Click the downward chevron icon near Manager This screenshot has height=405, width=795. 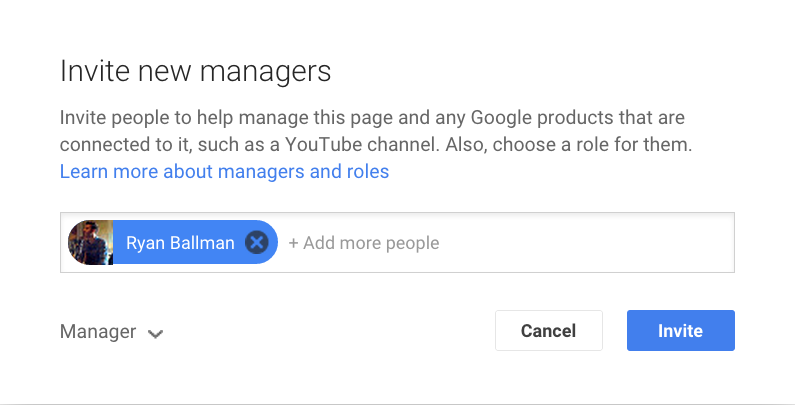click(x=155, y=334)
